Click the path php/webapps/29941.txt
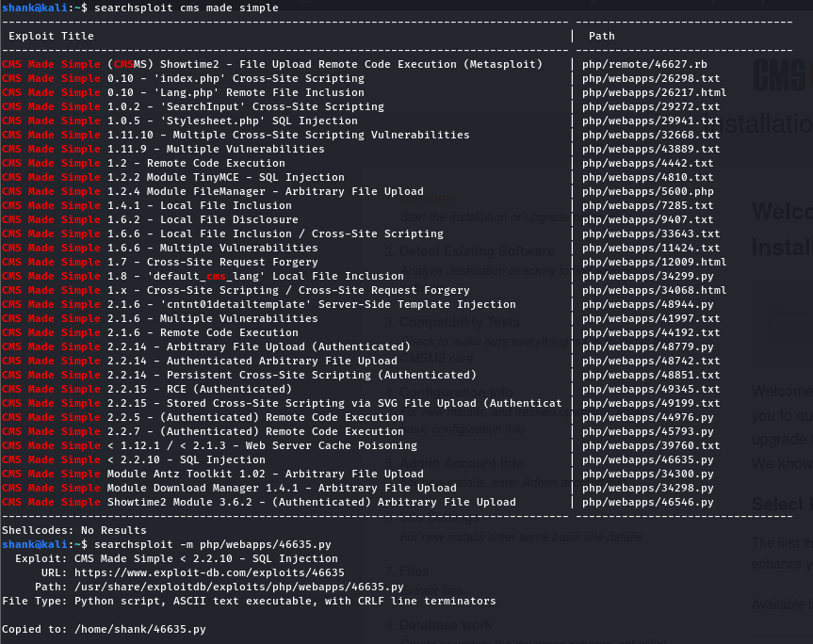This screenshot has width=813, height=644. tap(651, 121)
